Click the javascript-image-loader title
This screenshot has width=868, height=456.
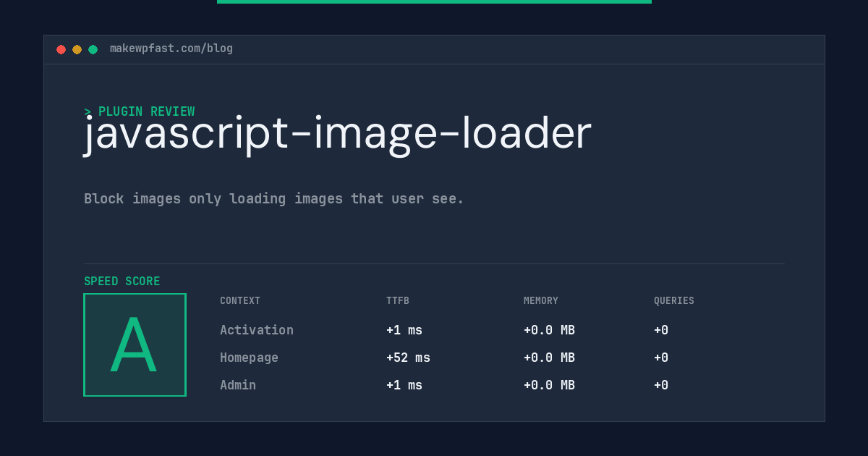pyautogui.click(x=338, y=134)
